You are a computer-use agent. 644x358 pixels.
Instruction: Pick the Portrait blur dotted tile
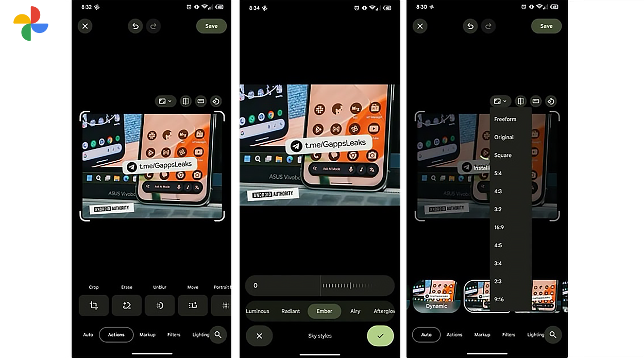point(221,305)
